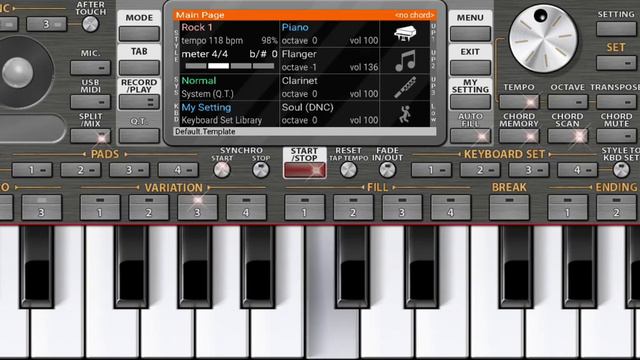Viewport: 640px width, 360px height.
Task: Toggle Chord Mute button
Action: point(616,136)
